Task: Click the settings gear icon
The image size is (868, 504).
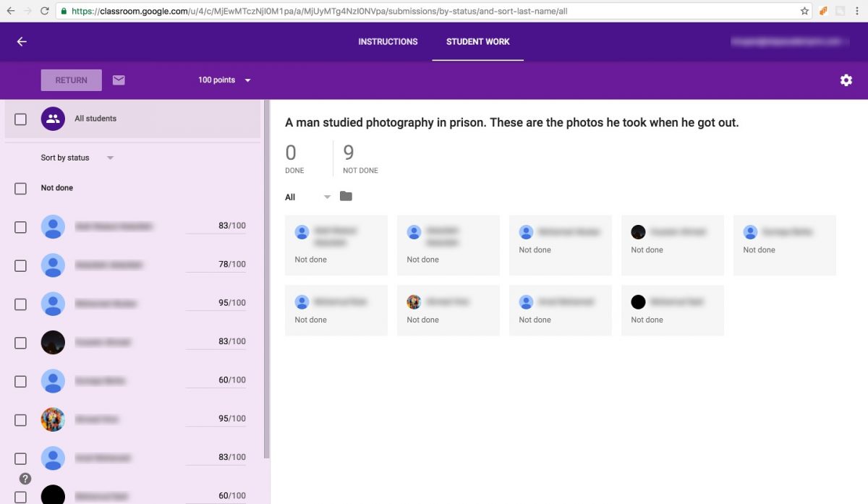Action: [x=846, y=80]
